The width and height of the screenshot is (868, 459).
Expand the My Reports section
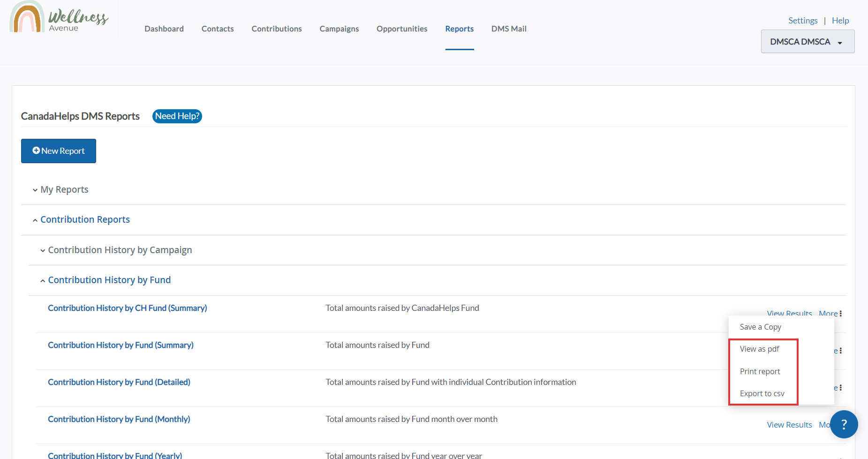[64, 189]
